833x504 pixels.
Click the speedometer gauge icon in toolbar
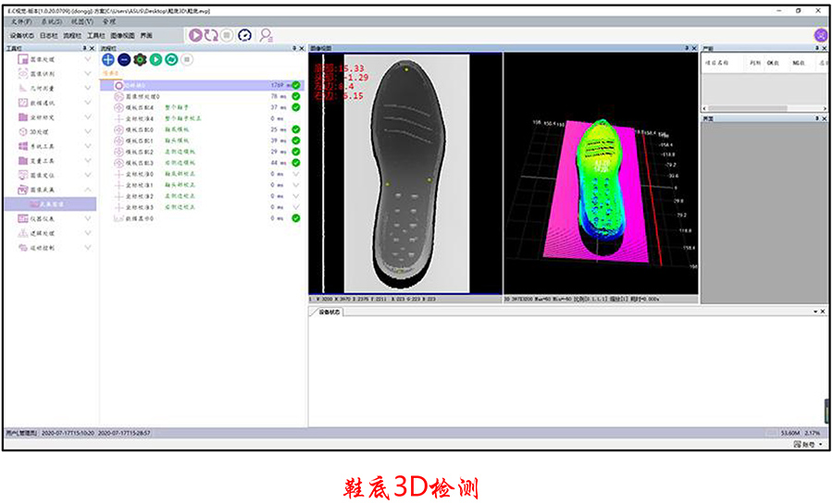coord(244,35)
